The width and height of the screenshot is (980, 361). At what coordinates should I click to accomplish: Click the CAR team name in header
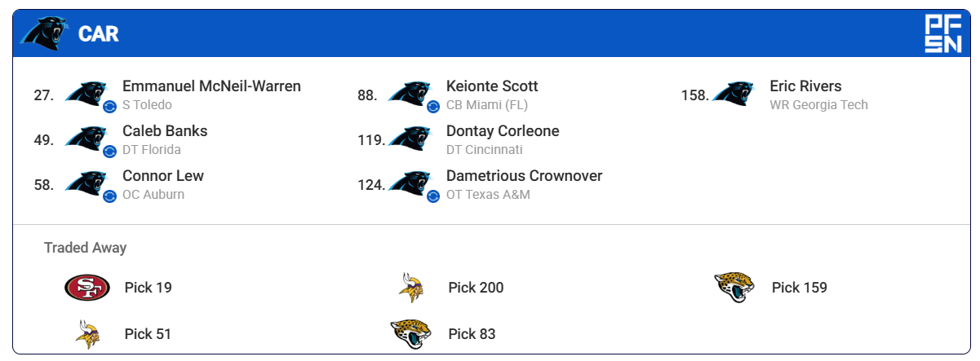point(98,33)
